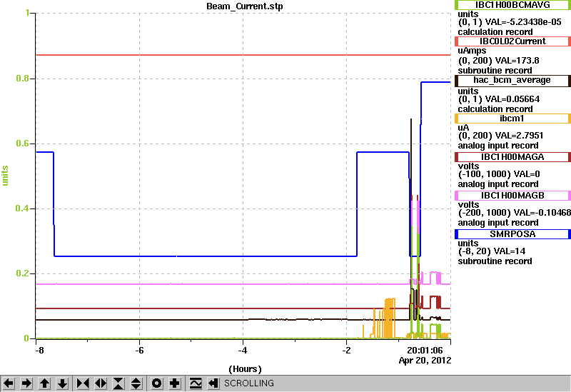Click the -2 hours axis tick label
This screenshot has width=571, height=392.
click(x=346, y=351)
